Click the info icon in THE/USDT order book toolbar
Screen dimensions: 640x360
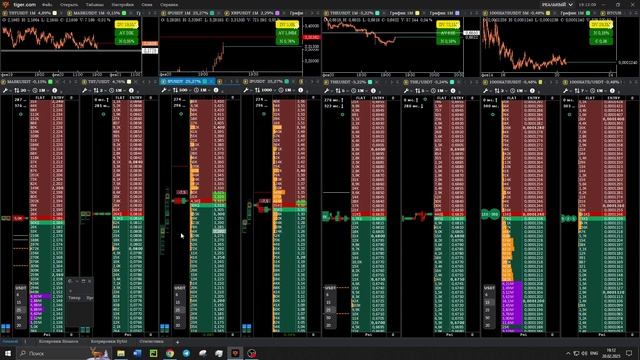point(453,90)
